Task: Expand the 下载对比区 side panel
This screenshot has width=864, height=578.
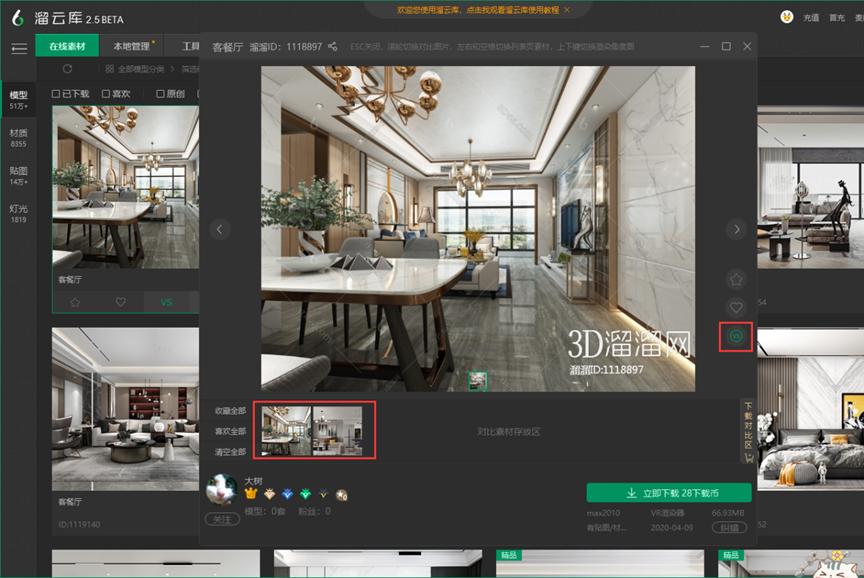Action: pyautogui.click(x=748, y=432)
